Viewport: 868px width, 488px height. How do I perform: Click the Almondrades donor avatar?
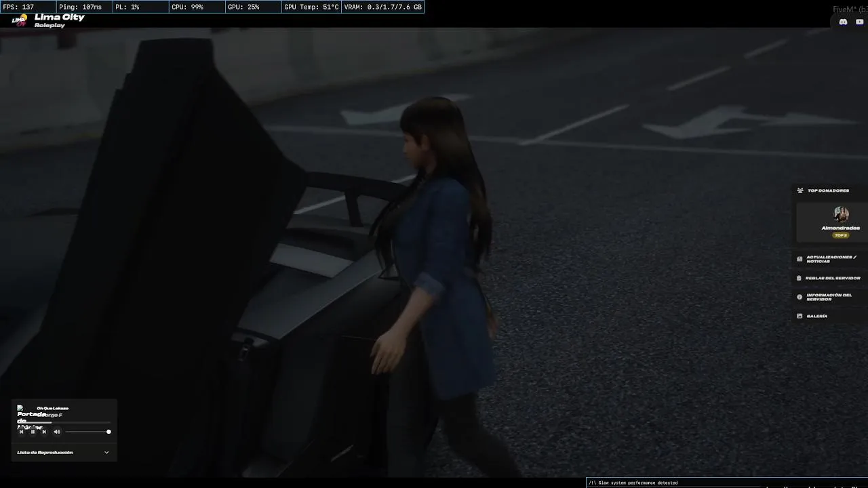point(841,215)
